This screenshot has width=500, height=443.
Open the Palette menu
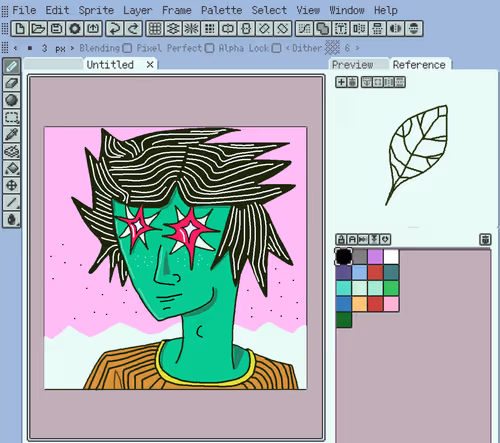[x=221, y=10]
